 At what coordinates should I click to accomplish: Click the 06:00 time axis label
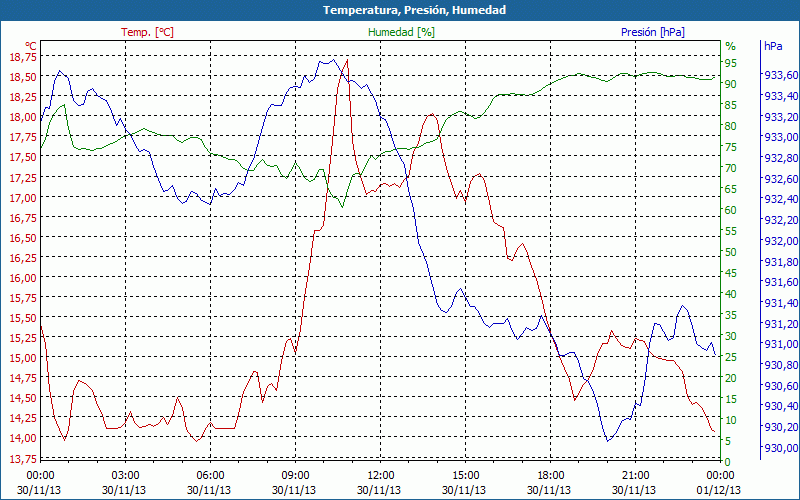tap(210, 476)
